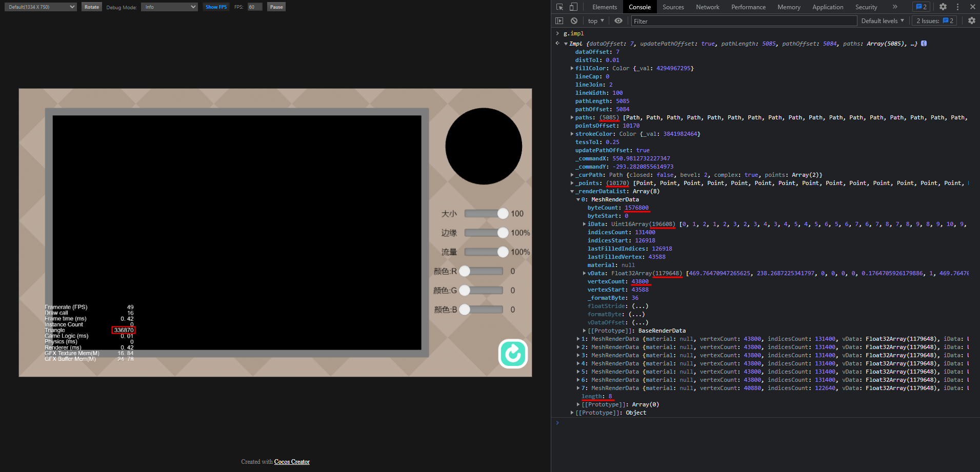Click the live expression eye icon
The height and width of the screenshot is (472, 980).
pyautogui.click(x=618, y=21)
